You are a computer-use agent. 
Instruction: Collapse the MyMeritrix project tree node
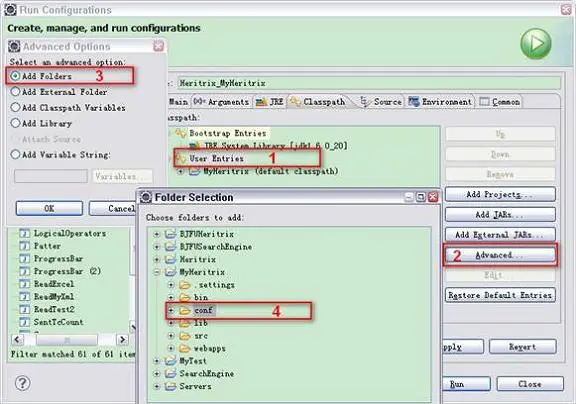(x=157, y=272)
